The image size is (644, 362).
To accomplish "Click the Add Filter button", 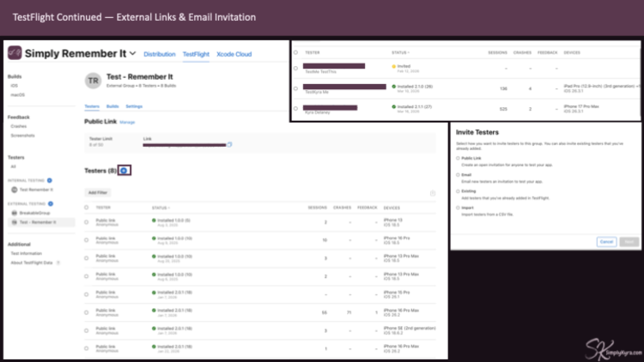I will click(98, 192).
